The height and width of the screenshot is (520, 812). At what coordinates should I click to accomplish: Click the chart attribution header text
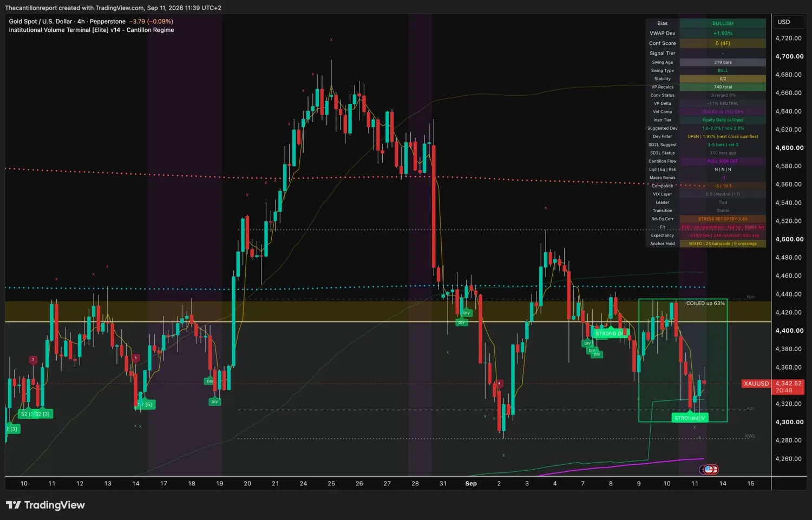click(113, 8)
